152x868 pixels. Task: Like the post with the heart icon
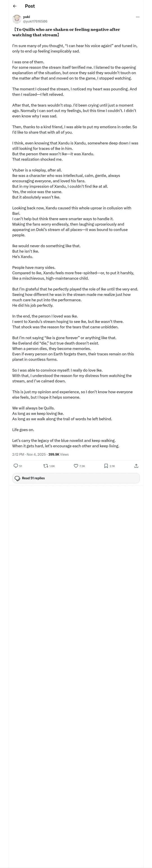[76, 466]
